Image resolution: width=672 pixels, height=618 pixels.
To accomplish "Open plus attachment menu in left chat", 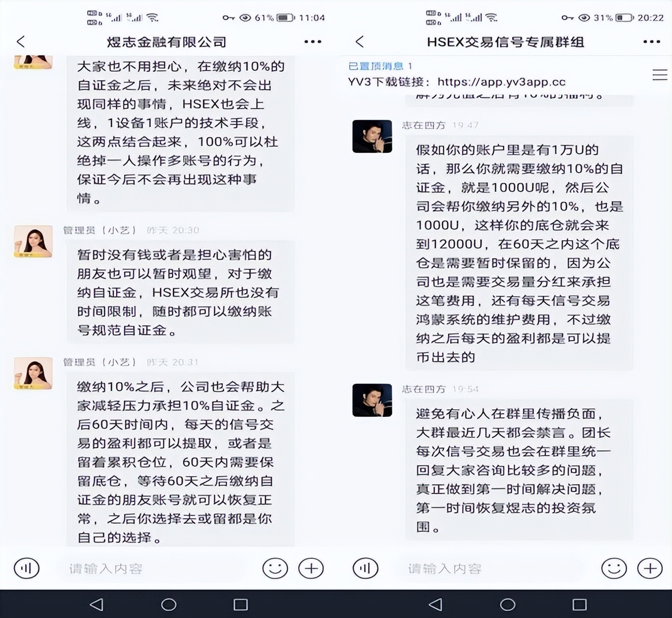I will pyautogui.click(x=311, y=568).
